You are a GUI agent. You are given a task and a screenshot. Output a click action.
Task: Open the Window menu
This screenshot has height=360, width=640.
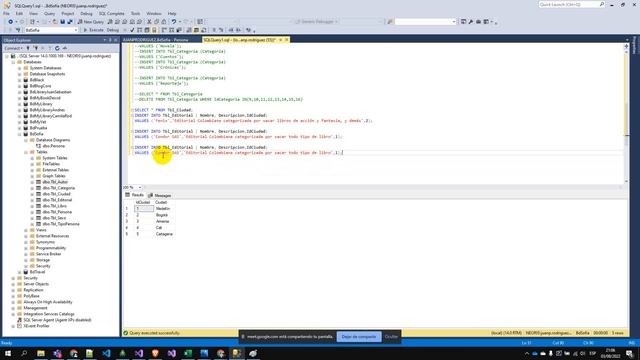click(x=153, y=13)
